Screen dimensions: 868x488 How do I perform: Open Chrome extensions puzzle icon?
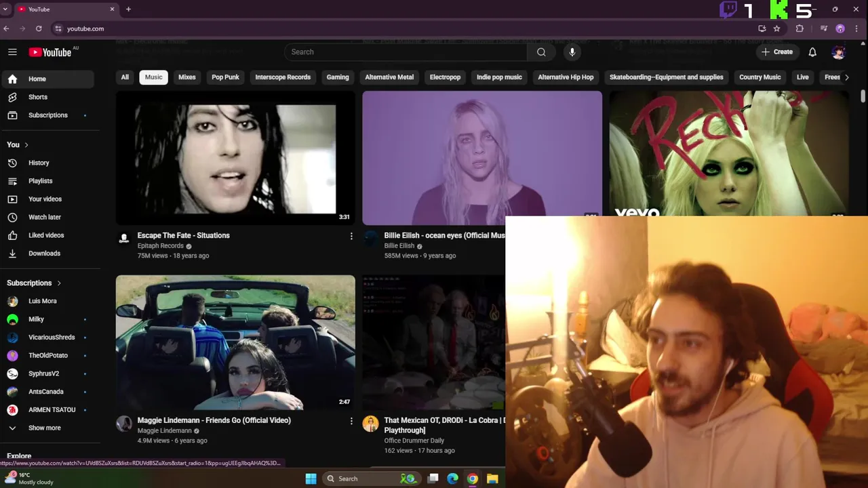coord(800,28)
